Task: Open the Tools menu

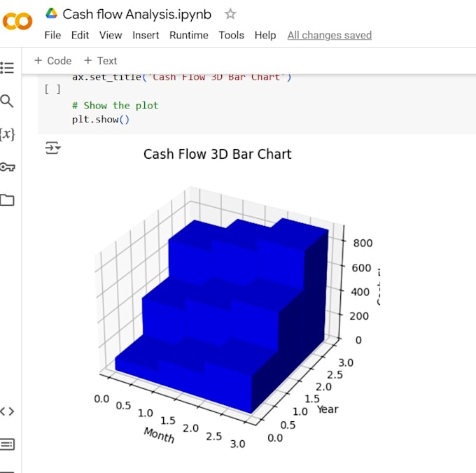Action: (x=231, y=35)
